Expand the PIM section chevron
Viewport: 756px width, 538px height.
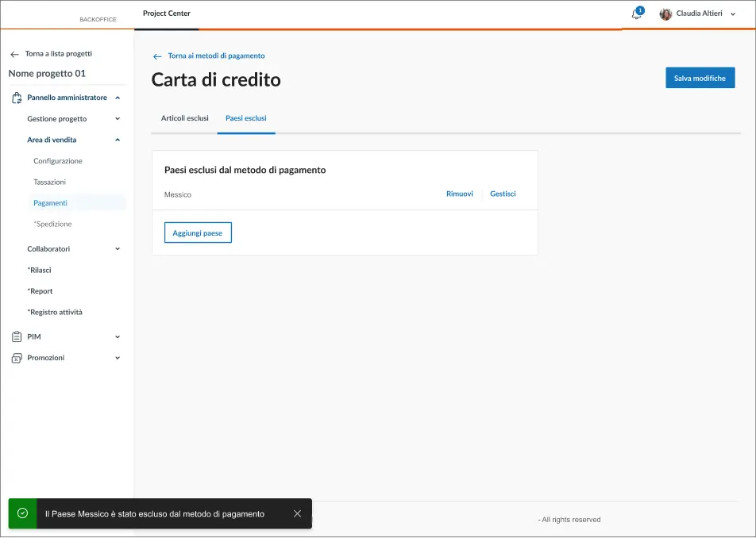(x=118, y=336)
